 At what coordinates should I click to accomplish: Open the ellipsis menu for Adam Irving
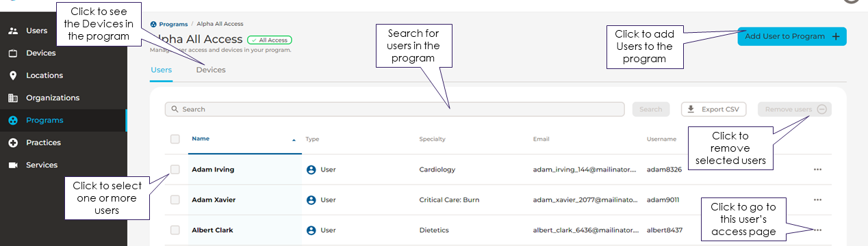tap(817, 169)
